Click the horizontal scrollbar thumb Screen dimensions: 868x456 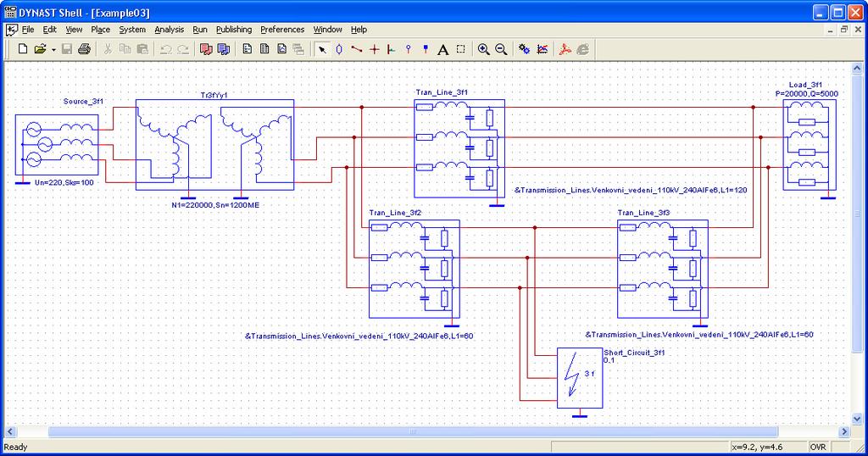pyautogui.click(x=413, y=431)
